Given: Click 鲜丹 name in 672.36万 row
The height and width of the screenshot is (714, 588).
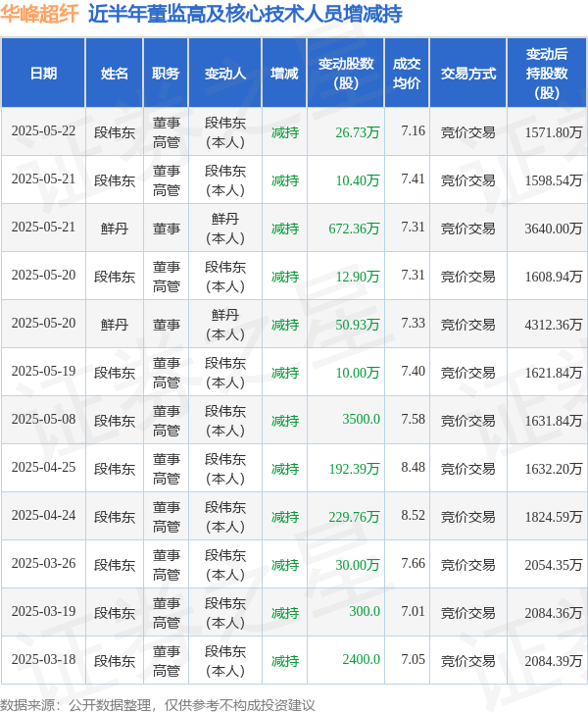Looking at the screenshot, I should point(115,229).
